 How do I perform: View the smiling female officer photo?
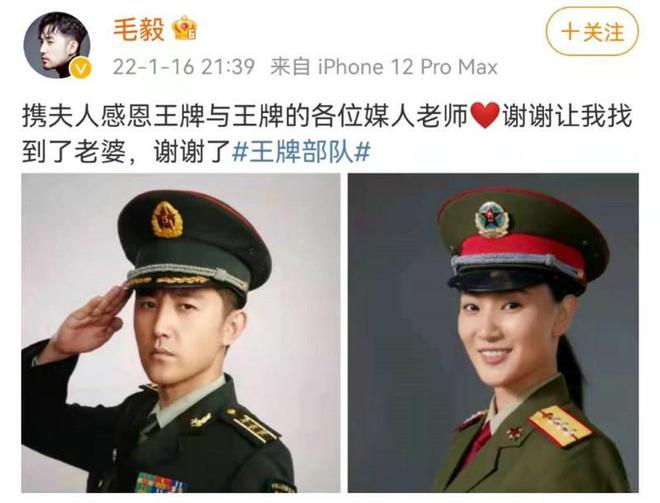click(493, 333)
